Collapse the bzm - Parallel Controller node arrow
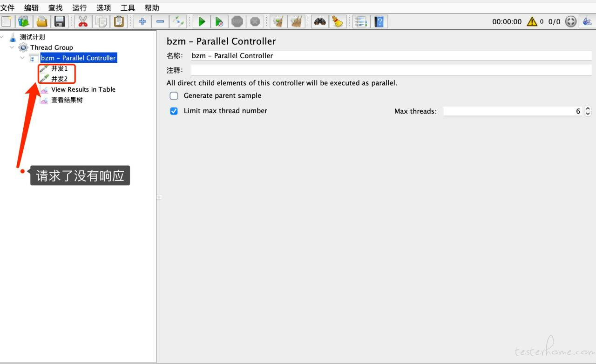This screenshot has width=596, height=364. (x=22, y=58)
